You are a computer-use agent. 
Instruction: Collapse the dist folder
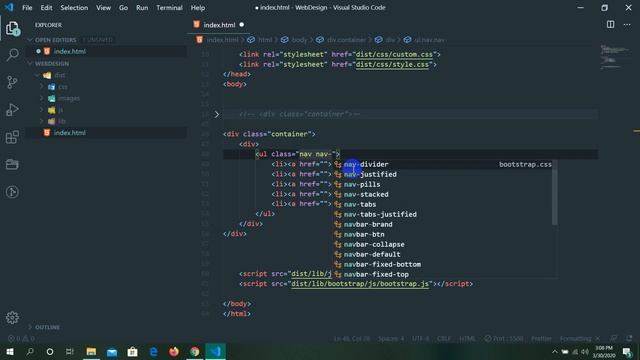(38, 75)
